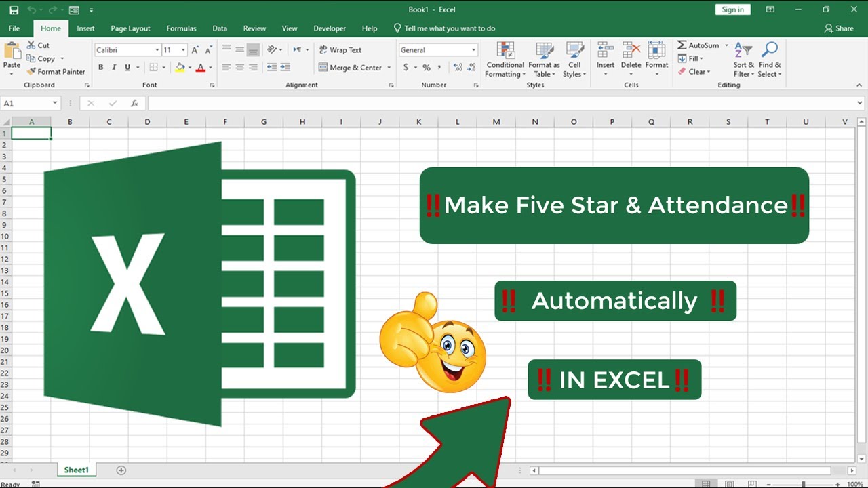Click Insert Function fx icon
The width and height of the screenshot is (868, 488).
click(x=134, y=103)
